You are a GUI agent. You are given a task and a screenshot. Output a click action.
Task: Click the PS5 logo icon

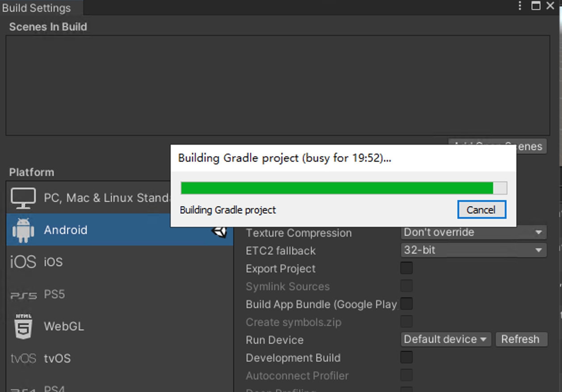point(23,295)
